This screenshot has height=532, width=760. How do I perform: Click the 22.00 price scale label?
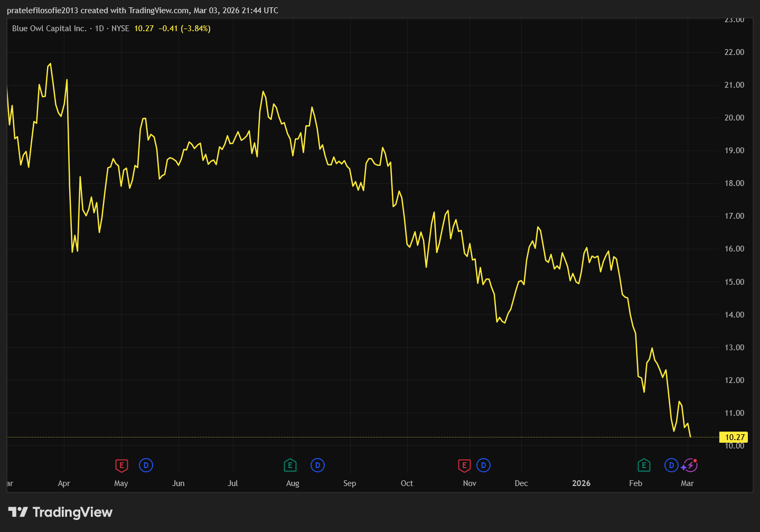(734, 52)
